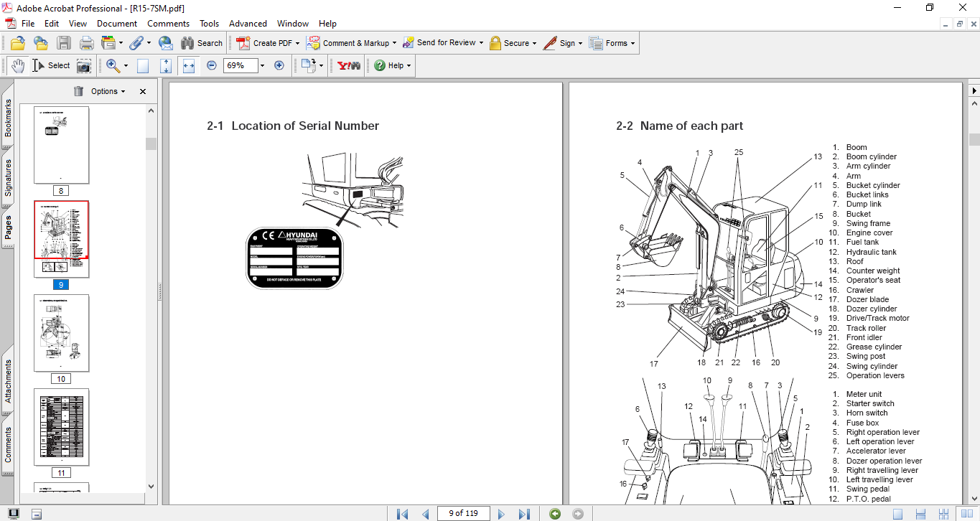
Task: Select the Hand tool
Action: pyautogui.click(x=18, y=65)
